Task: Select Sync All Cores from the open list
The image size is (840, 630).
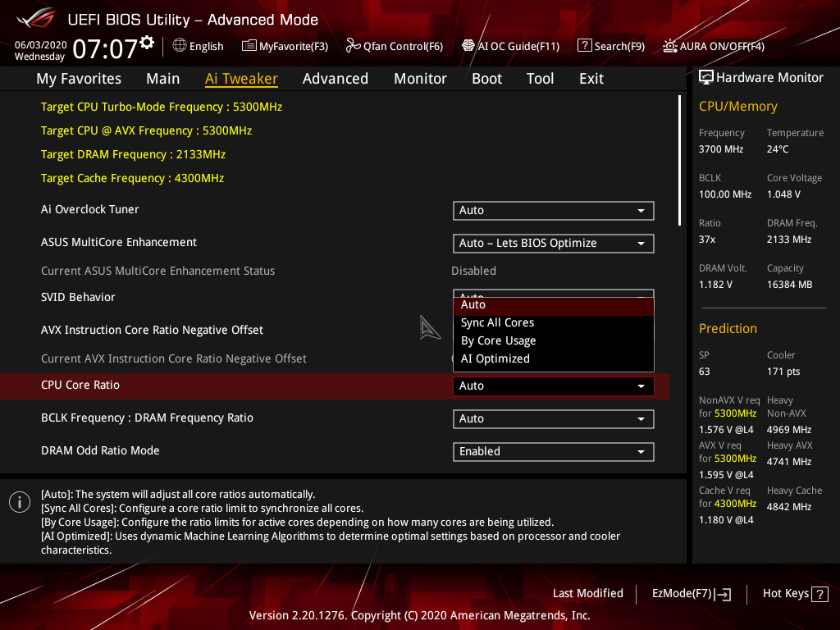Action: pos(497,322)
